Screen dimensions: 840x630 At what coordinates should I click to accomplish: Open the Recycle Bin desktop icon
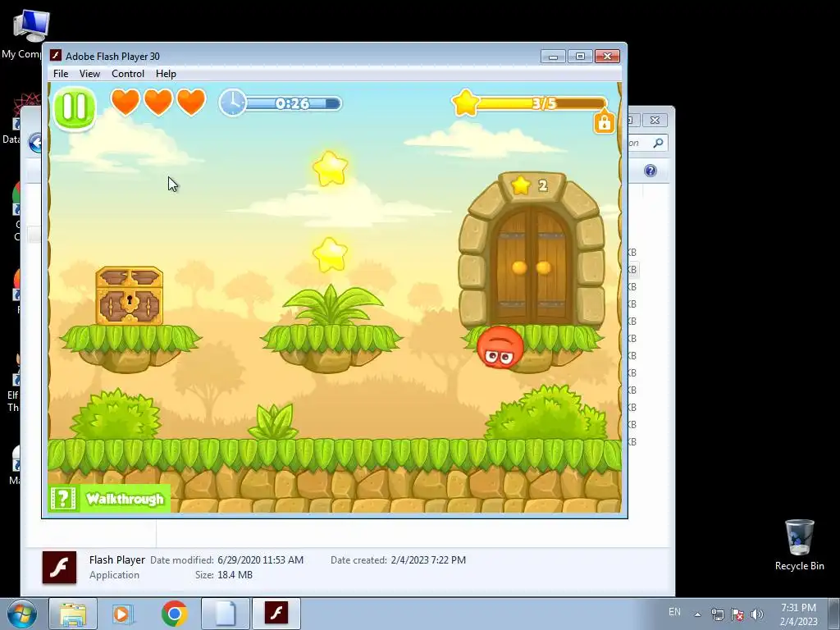799,546
